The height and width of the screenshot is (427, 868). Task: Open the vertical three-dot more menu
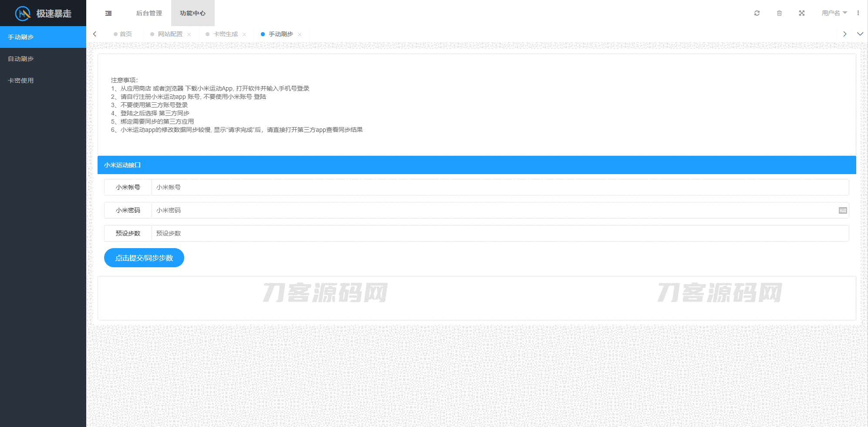(x=858, y=13)
